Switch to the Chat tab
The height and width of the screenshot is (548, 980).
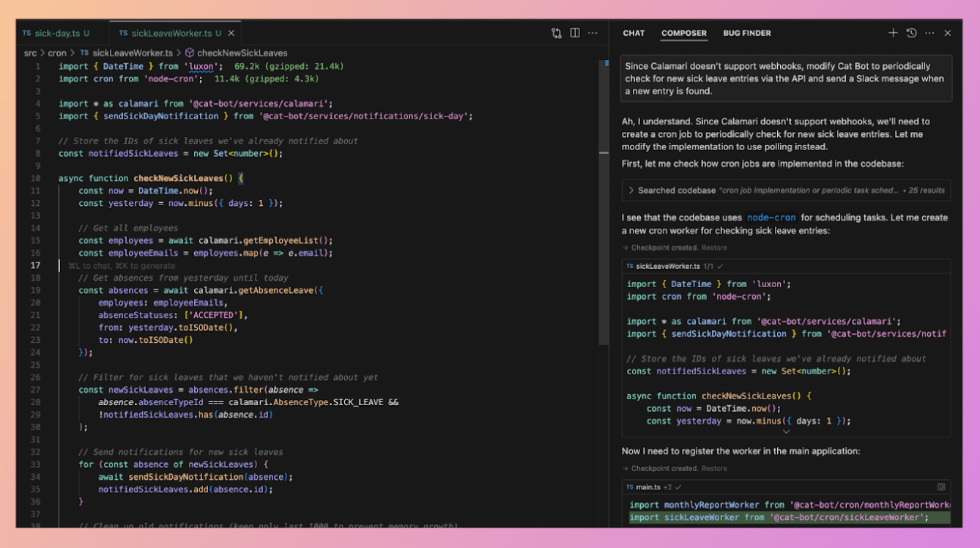pos(634,33)
